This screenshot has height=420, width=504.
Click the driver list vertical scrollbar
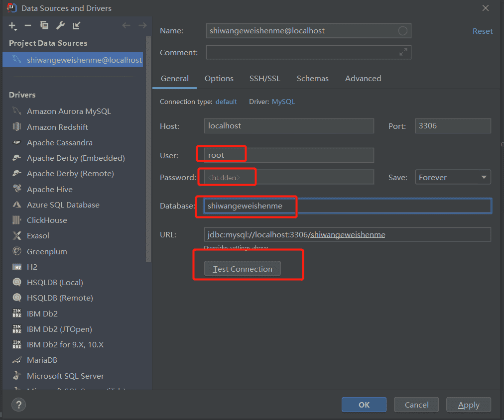pos(148,149)
